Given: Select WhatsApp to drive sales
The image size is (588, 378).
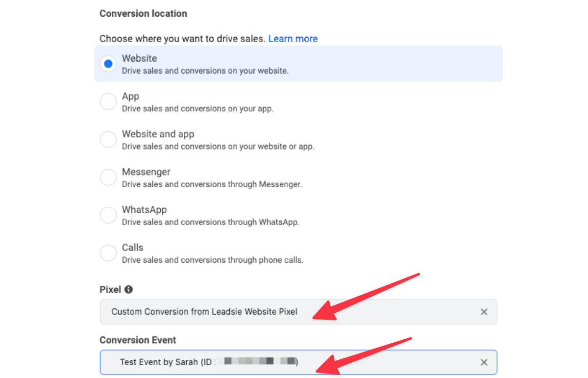Looking at the screenshot, I should (x=108, y=215).
